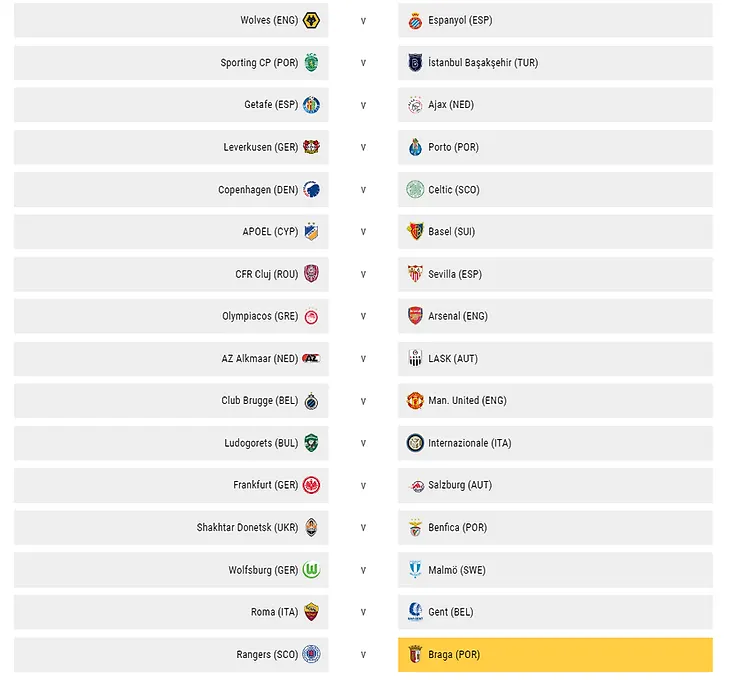Image resolution: width=730 pixels, height=680 pixels.
Task: Click the Internazionale crest icon
Action: (415, 443)
